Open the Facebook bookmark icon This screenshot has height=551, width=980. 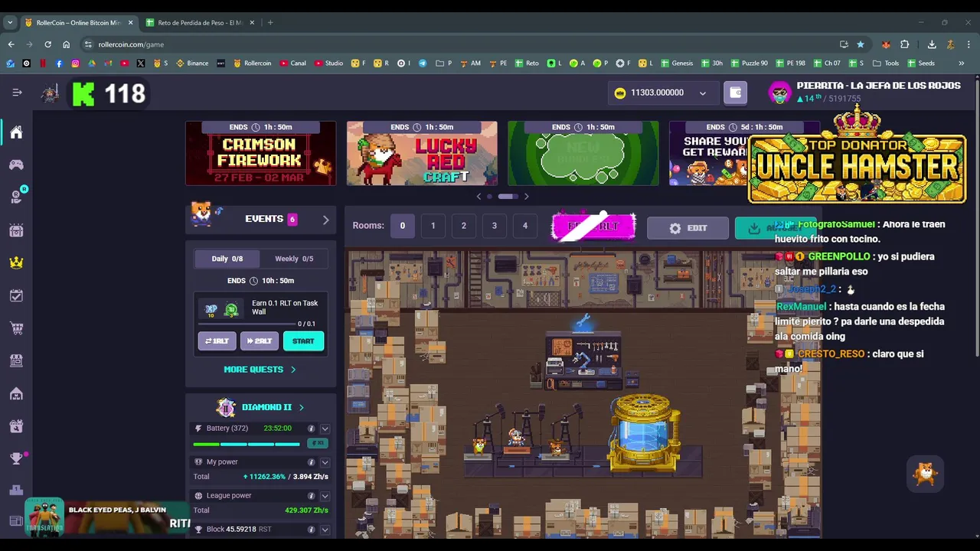click(59, 64)
